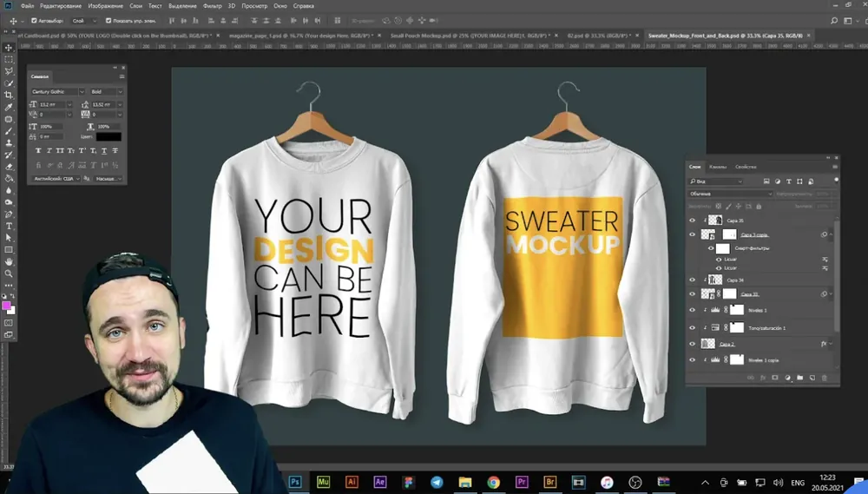Hide the Capa 34 layer
868x494 pixels.
(692, 280)
